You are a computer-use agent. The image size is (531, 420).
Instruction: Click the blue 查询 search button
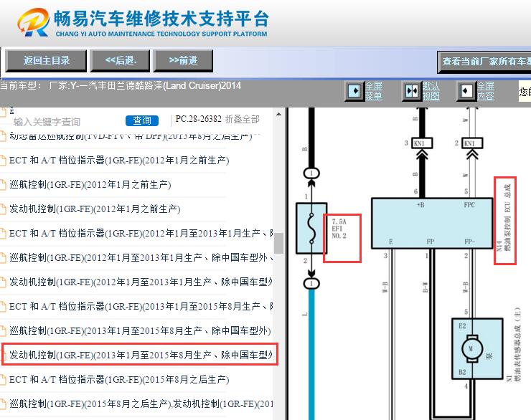click(x=142, y=120)
